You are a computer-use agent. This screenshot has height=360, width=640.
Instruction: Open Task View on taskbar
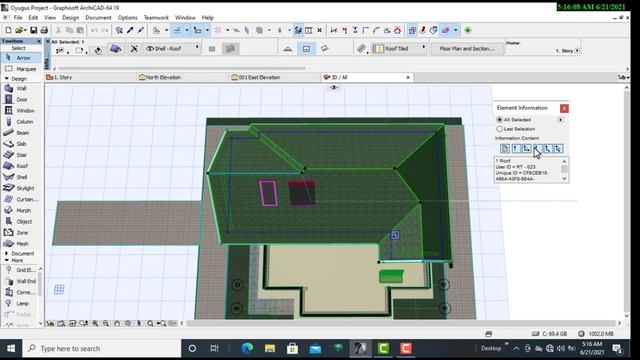coord(214,349)
